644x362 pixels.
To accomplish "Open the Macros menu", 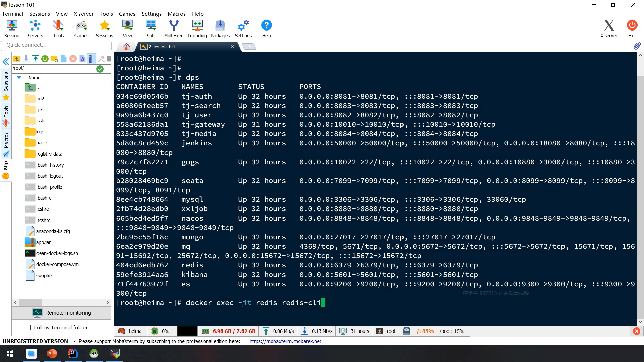I will coord(176,14).
